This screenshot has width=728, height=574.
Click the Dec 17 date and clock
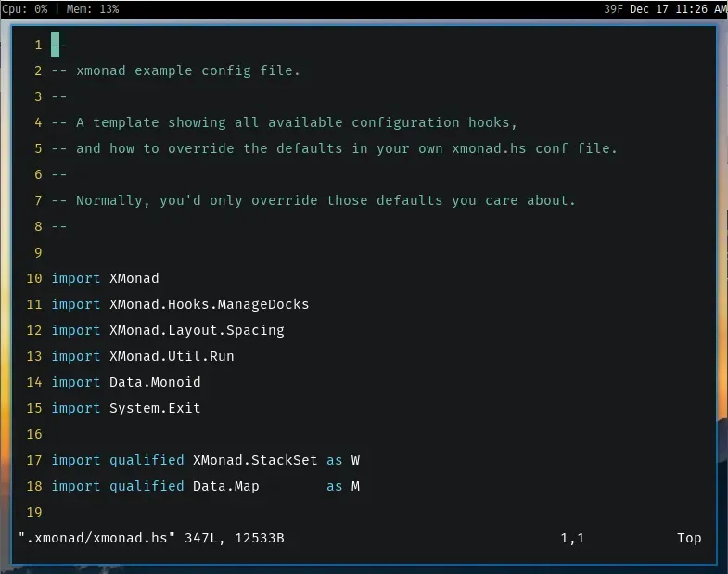pos(679,9)
